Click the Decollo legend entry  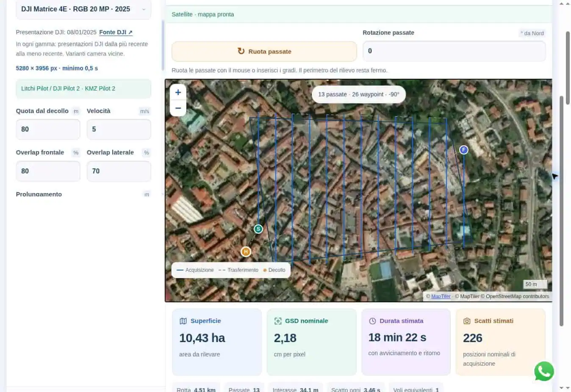pyautogui.click(x=274, y=270)
